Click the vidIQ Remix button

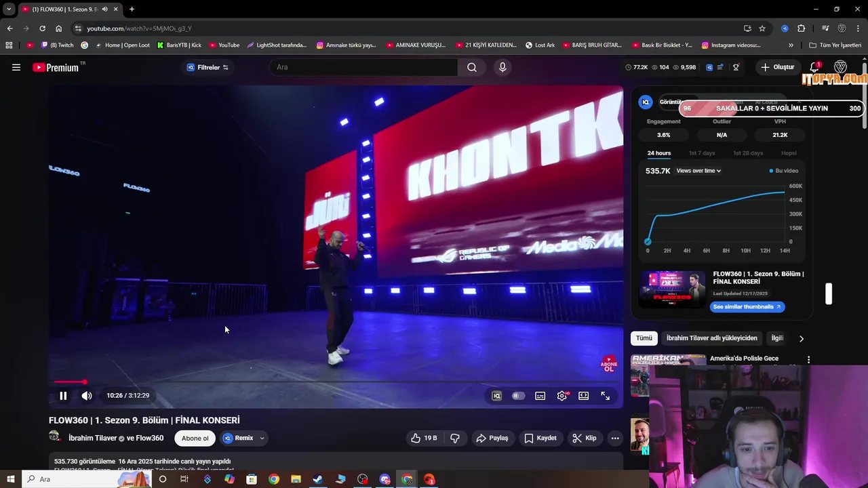pos(238,438)
